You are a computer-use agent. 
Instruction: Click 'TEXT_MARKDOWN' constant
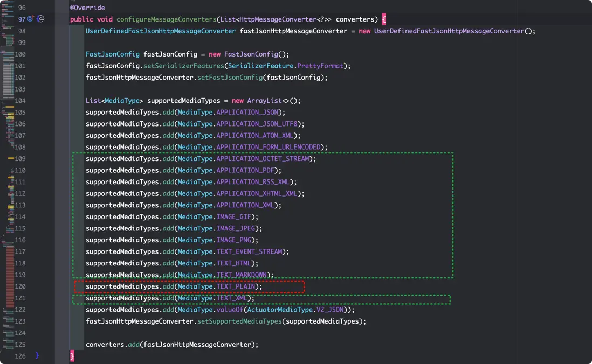pyautogui.click(x=241, y=275)
